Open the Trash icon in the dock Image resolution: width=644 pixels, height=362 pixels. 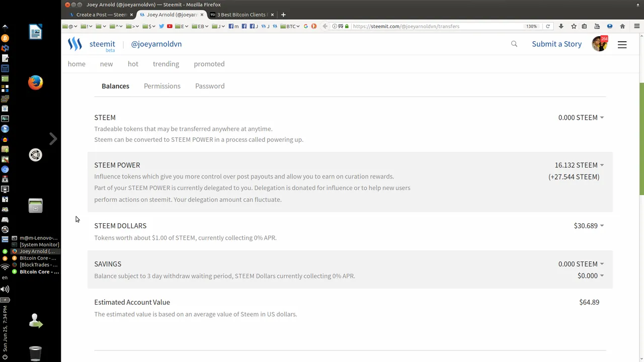[x=35, y=353]
